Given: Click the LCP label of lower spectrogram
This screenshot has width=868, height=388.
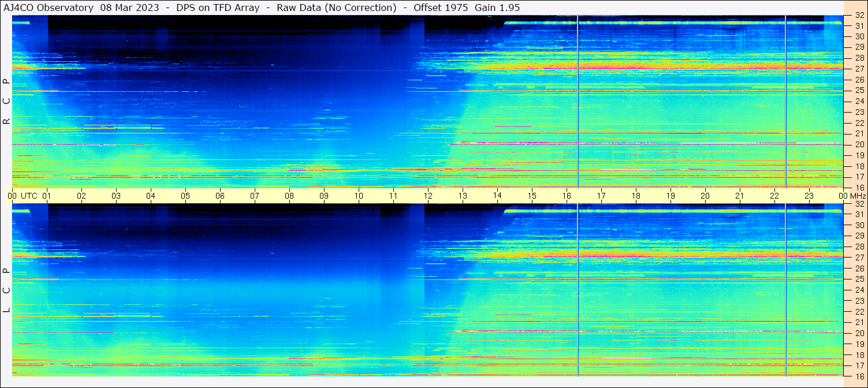Looking at the screenshot, I should (x=7, y=290).
